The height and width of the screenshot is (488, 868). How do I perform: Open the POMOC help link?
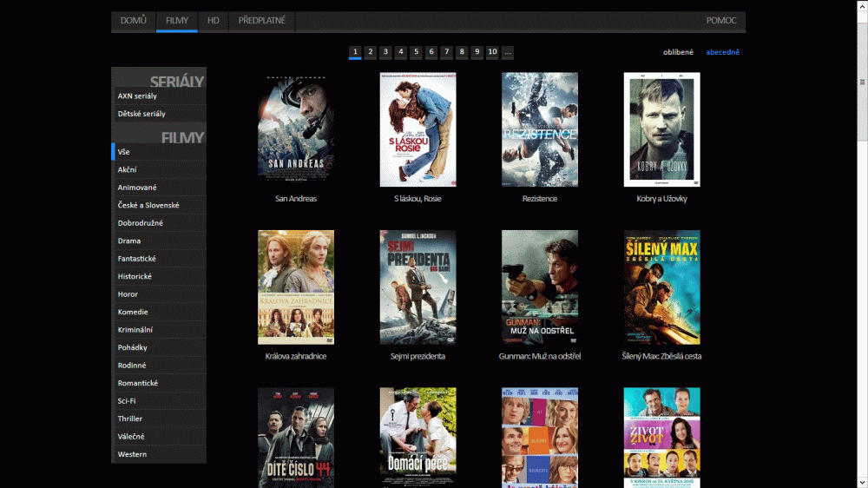click(720, 21)
